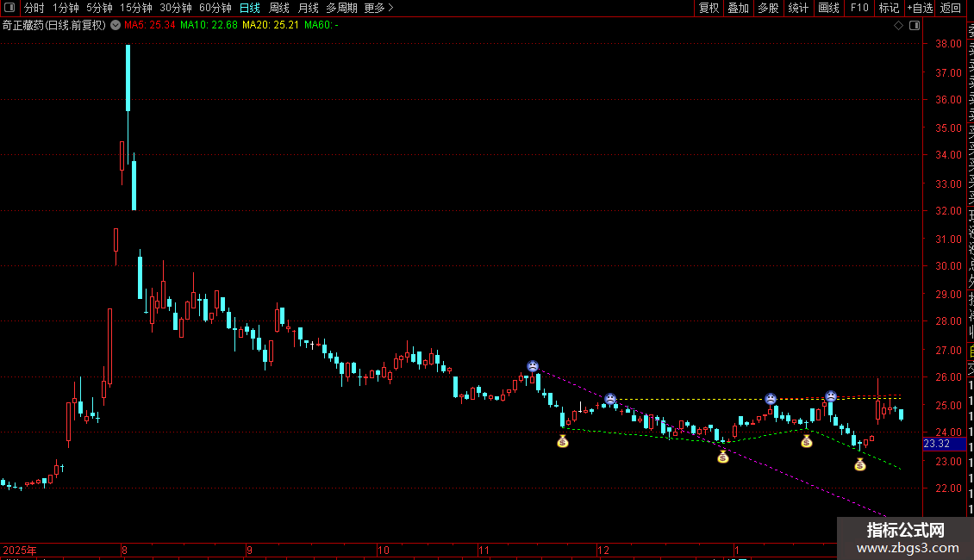Click the yellow dashed resistance line

757,399
